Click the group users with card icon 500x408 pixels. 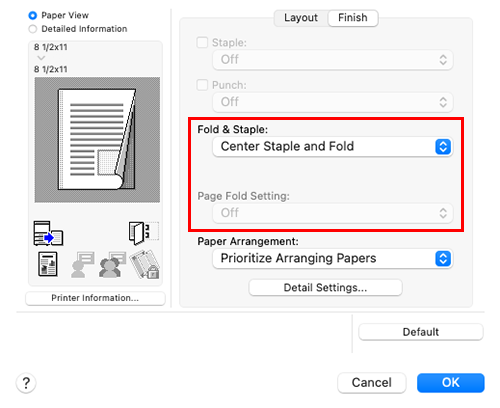(x=112, y=265)
